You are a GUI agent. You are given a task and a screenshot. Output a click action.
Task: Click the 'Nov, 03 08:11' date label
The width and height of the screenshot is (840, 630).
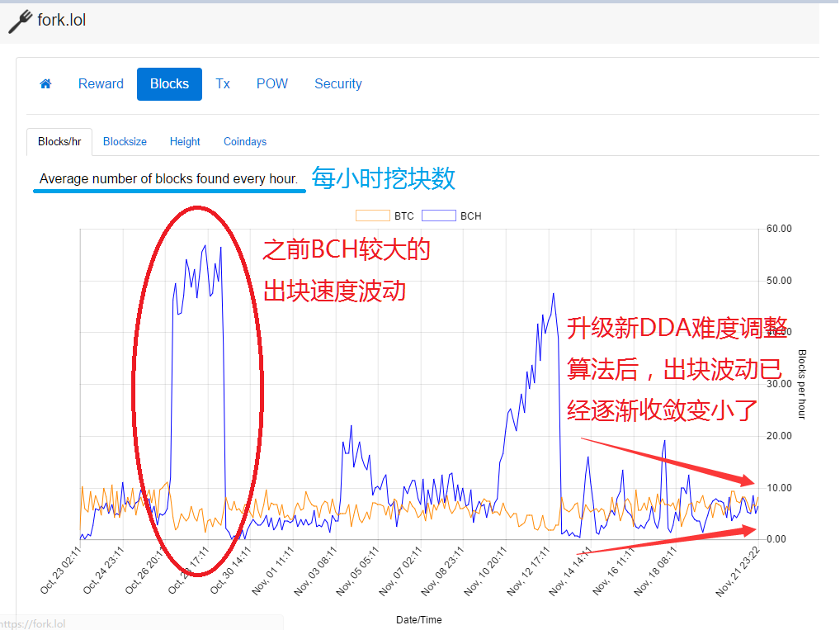click(x=315, y=571)
